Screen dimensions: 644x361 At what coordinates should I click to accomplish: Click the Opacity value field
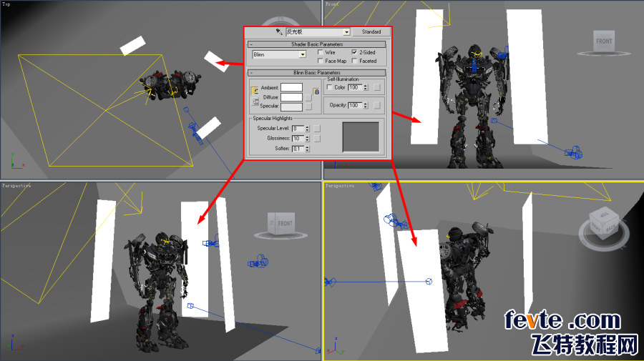[355, 105]
